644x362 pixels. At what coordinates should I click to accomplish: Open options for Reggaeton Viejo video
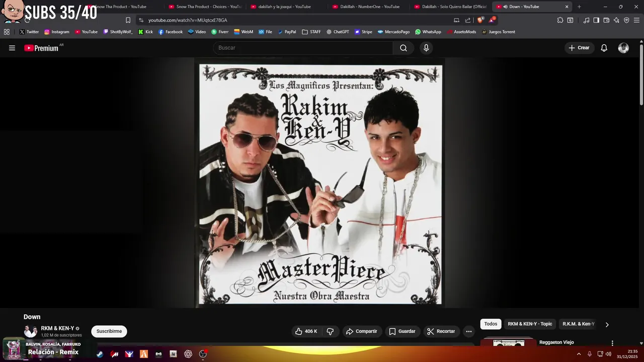click(612, 343)
